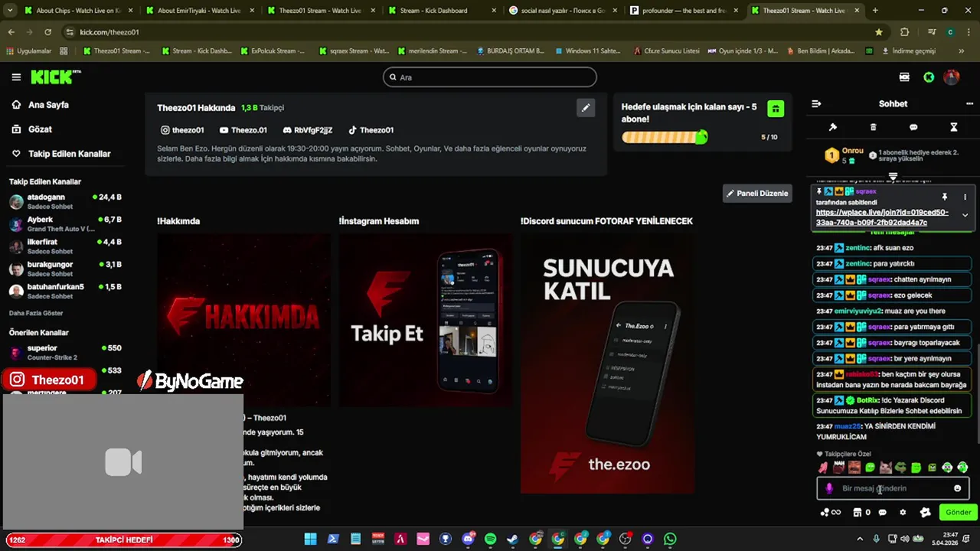Open the wplace.live pinned link
The image size is (980, 551).
[x=882, y=217]
